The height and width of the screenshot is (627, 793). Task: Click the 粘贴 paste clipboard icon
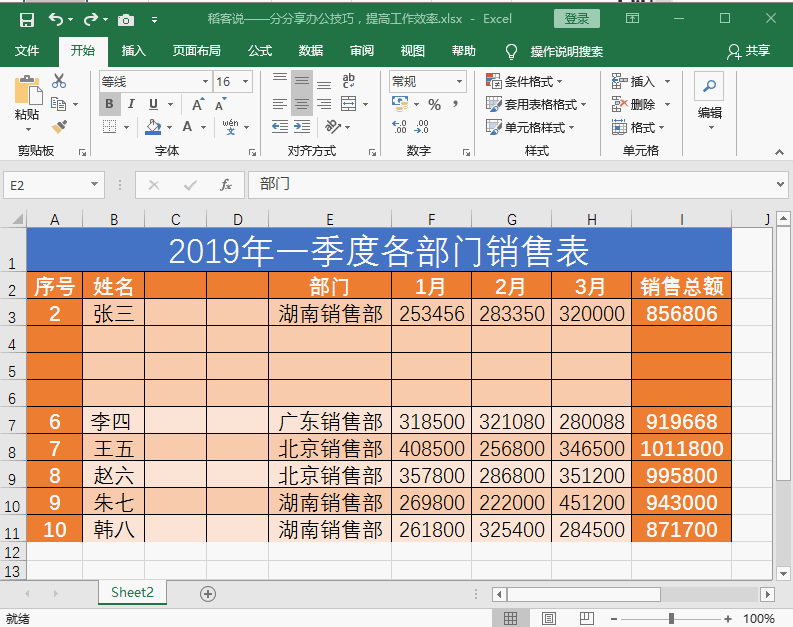click(x=28, y=90)
